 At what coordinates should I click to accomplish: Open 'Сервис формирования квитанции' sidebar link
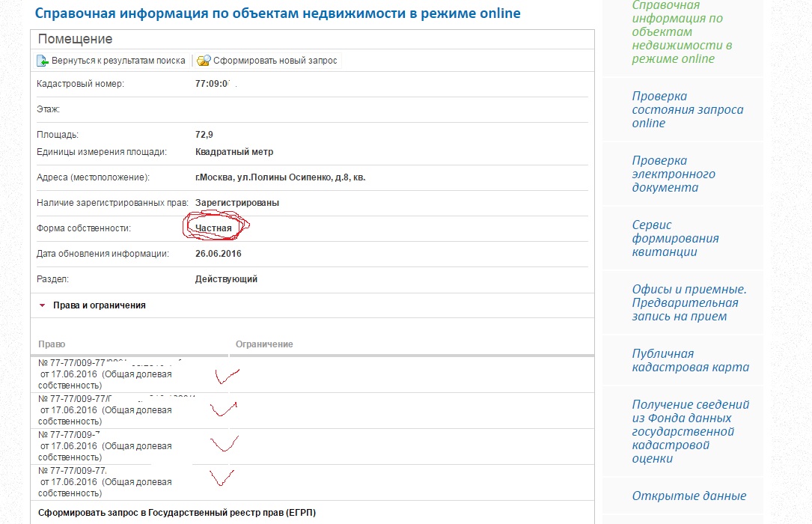pyautogui.click(x=675, y=238)
